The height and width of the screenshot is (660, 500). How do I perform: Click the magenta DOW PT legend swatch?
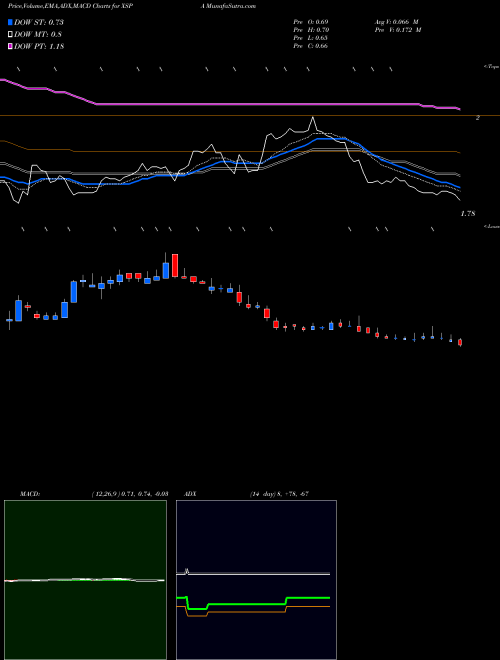pos(10,46)
